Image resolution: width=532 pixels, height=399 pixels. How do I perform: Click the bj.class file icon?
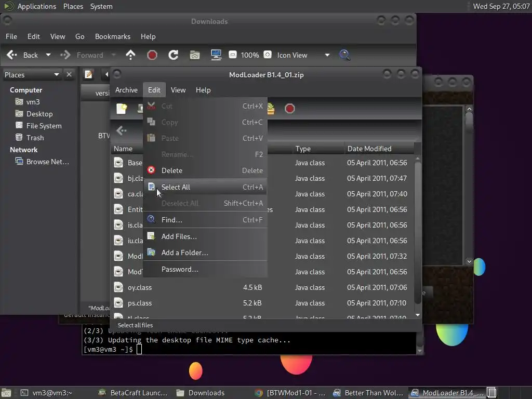click(x=118, y=179)
